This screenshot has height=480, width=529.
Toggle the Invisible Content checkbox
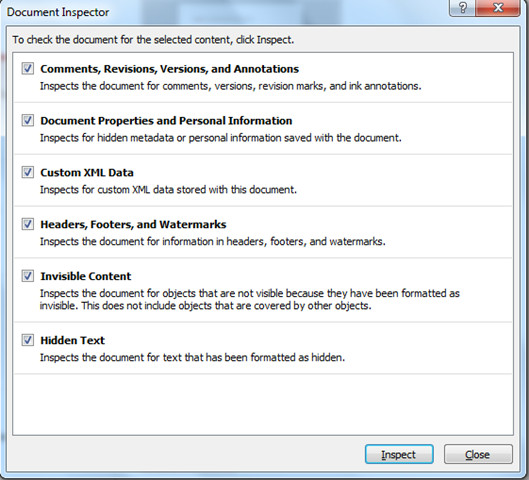(28, 276)
